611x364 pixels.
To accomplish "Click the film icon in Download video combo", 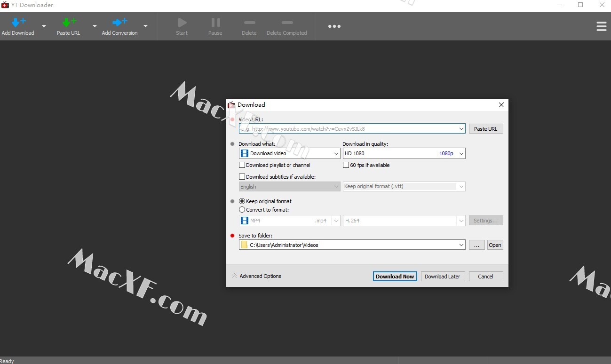I will [x=245, y=153].
